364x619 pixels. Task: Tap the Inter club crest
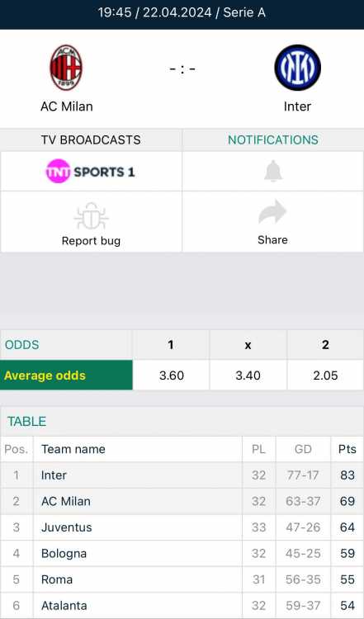click(298, 68)
